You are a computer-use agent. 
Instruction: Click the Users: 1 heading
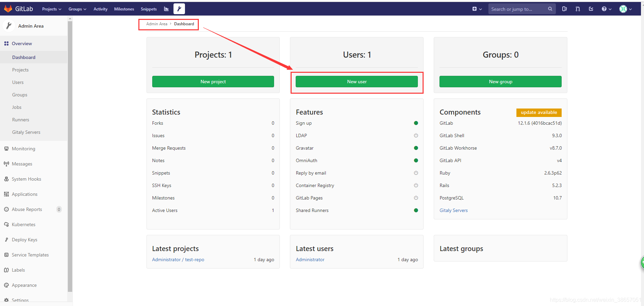coord(357,55)
